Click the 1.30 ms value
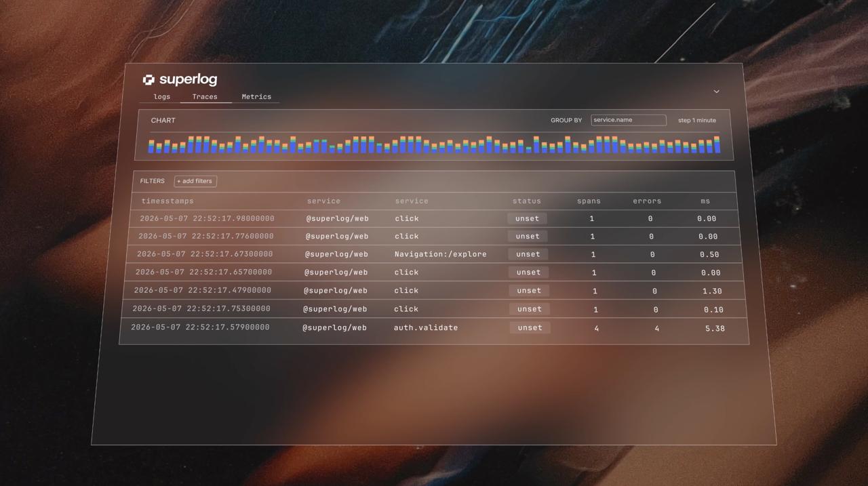The image size is (868, 486). pos(712,291)
